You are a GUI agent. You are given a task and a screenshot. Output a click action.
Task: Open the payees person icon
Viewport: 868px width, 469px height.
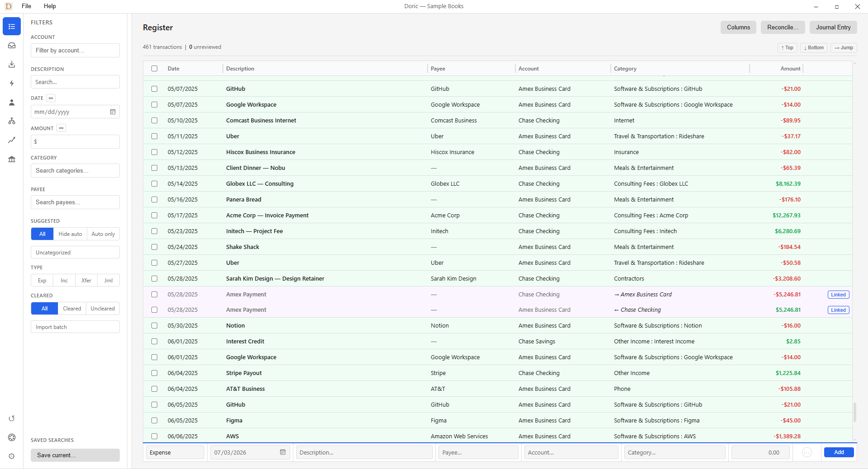(12, 103)
